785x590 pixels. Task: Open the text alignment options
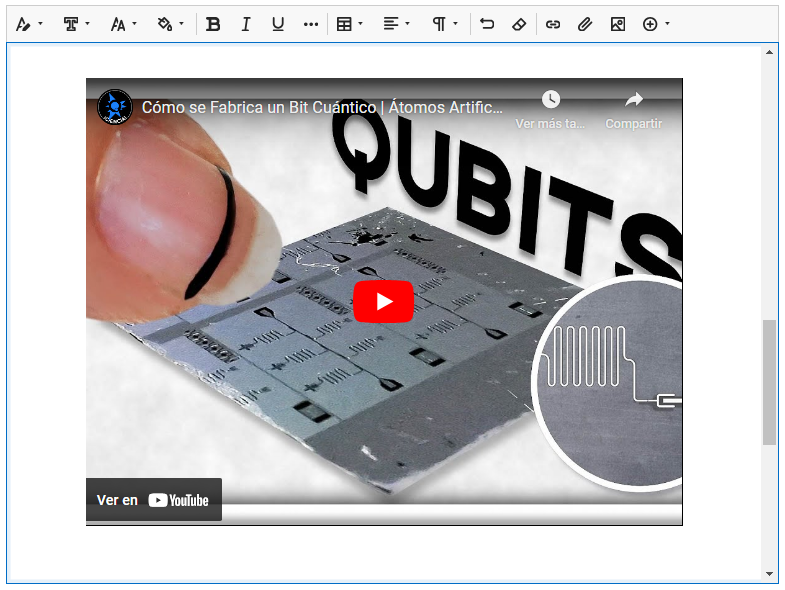tap(396, 24)
